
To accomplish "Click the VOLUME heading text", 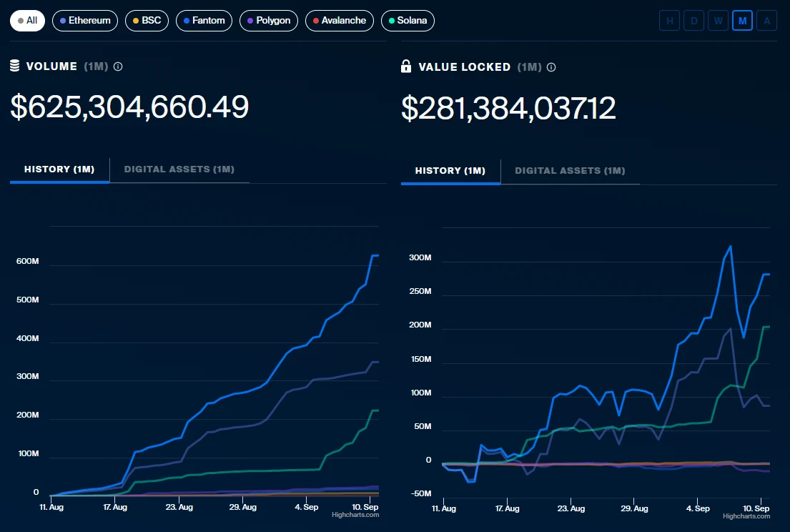I will point(51,66).
